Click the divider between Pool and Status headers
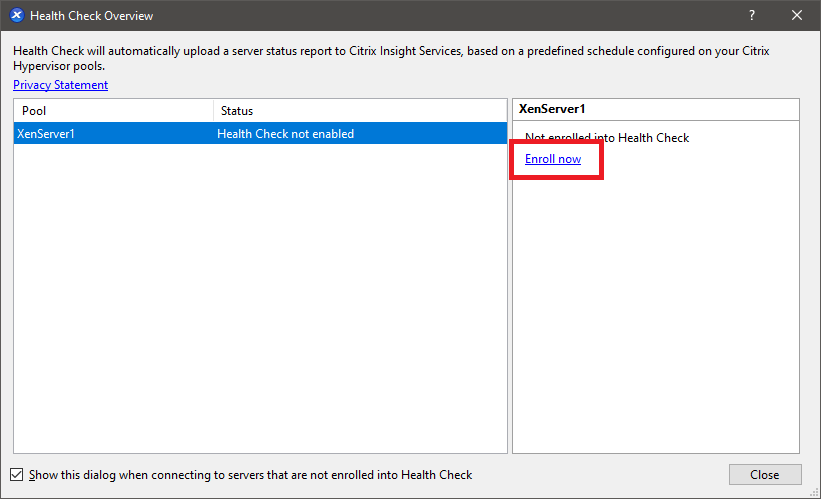 [213, 110]
